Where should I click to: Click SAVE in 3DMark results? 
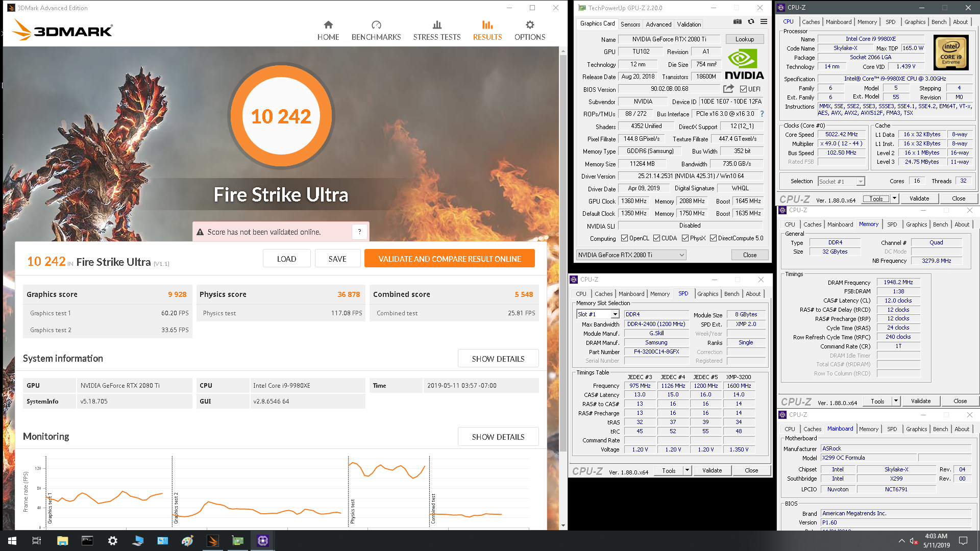337,259
